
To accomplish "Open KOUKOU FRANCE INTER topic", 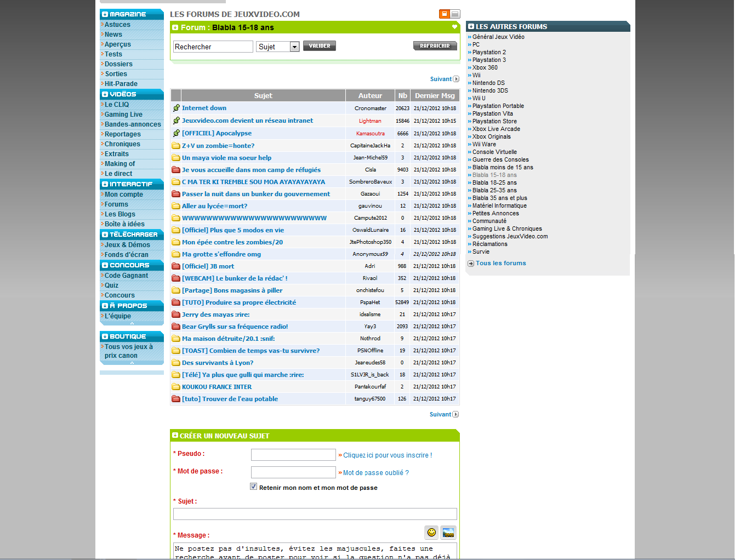I will click(217, 387).
